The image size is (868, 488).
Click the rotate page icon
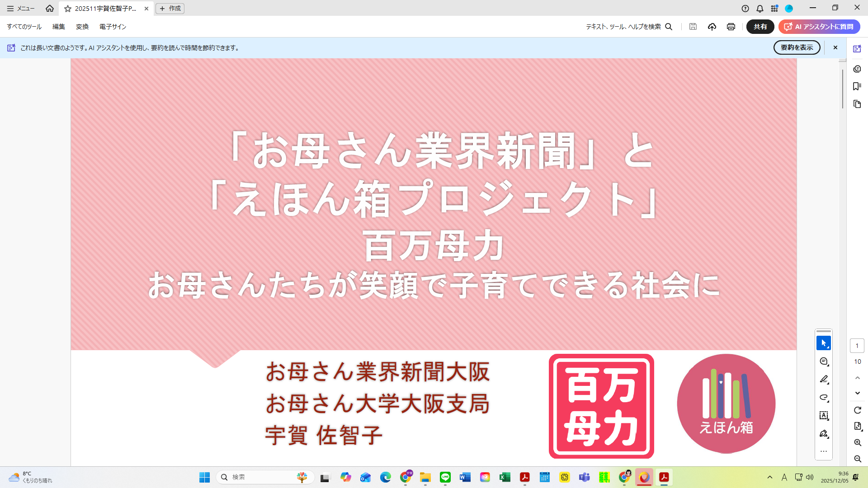tap(857, 410)
